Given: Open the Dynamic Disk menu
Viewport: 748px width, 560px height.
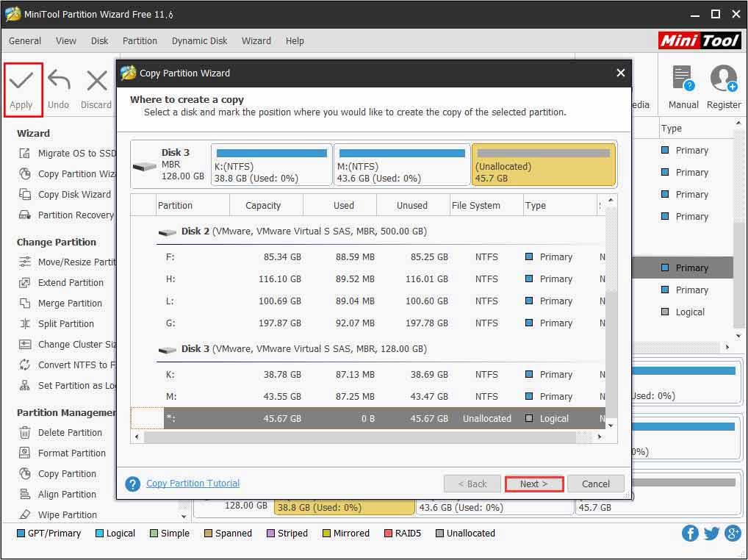Looking at the screenshot, I should click(199, 41).
